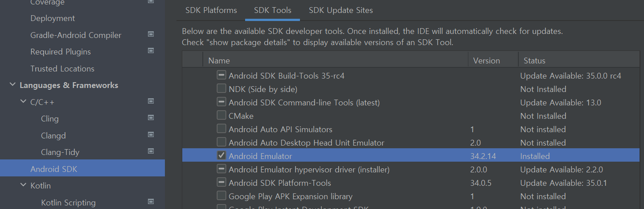Check the CMake checkbox
This screenshot has height=209, width=644.
[221, 115]
